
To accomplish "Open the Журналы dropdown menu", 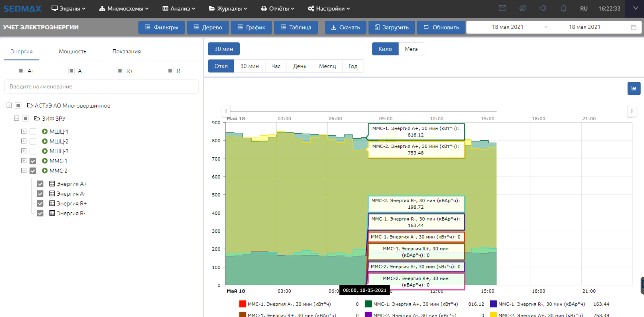I will coord(228,8).
